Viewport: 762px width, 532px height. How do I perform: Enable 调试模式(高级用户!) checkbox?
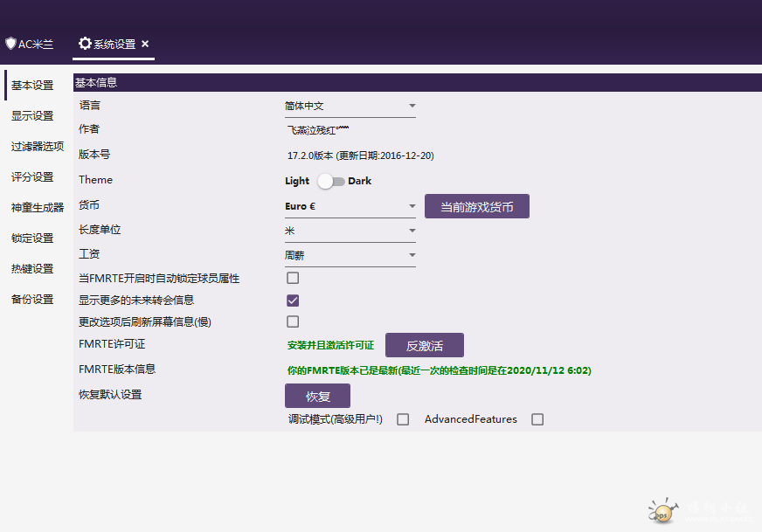coord(403,419)
